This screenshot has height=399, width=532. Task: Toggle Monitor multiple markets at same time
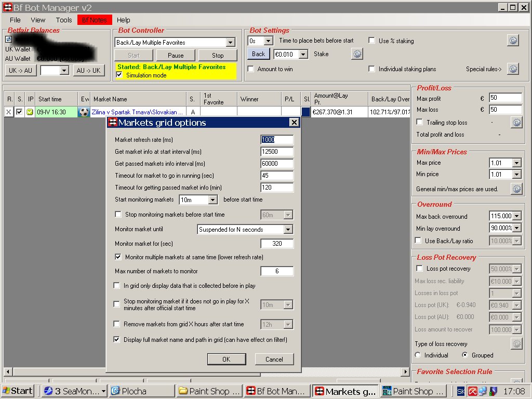click(x=118, y=257)
